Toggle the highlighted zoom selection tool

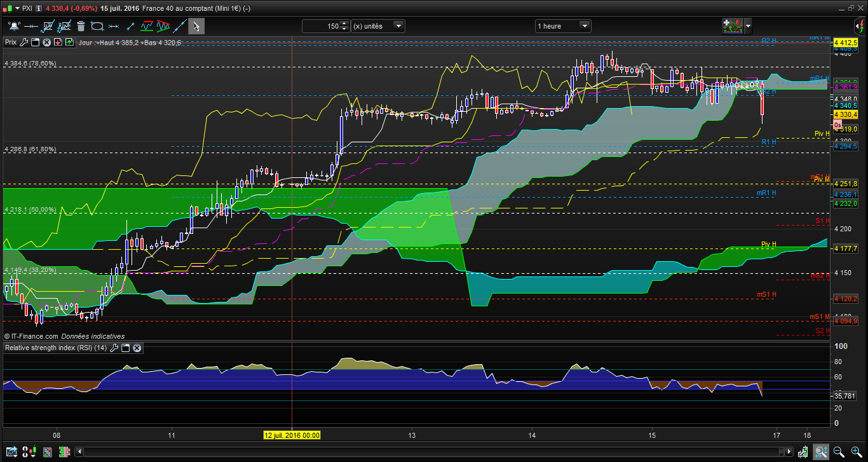click(x=821, y=452)
